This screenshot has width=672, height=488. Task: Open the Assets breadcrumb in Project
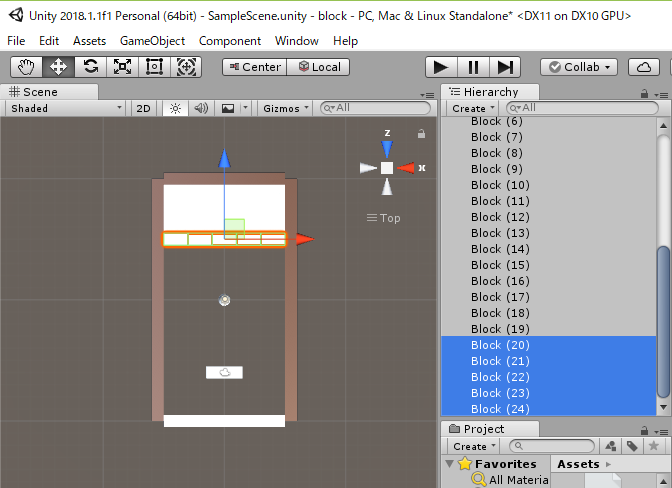(578, 464)
